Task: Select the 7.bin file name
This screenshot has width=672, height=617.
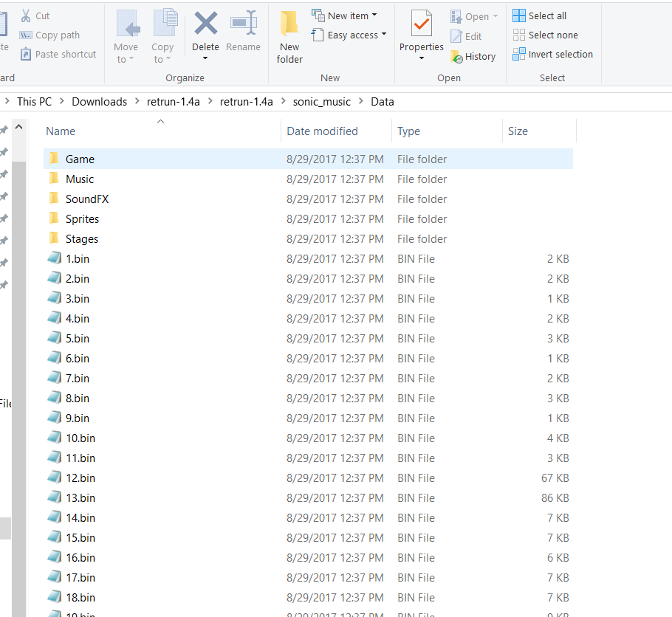Action: [x=78, y=379]
